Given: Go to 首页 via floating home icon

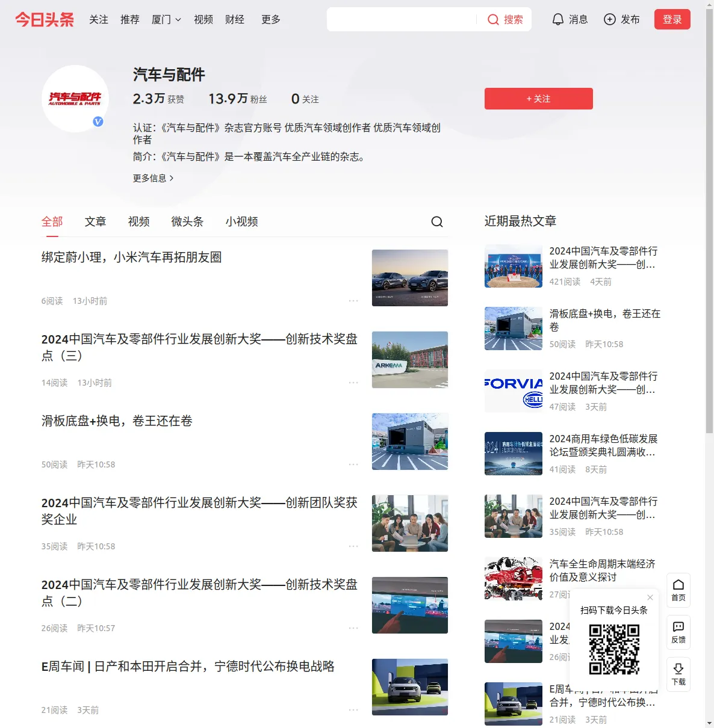Looking at the screenshot, I should coord(678,590).
